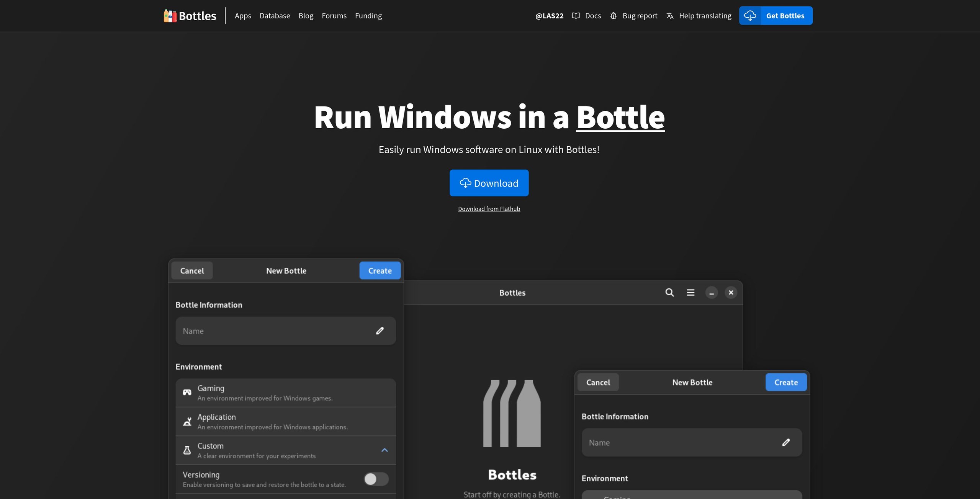Click the 'Environment' heading in right dialog
The height and width of the screenshot is (499, 980).
click(605, 478)
